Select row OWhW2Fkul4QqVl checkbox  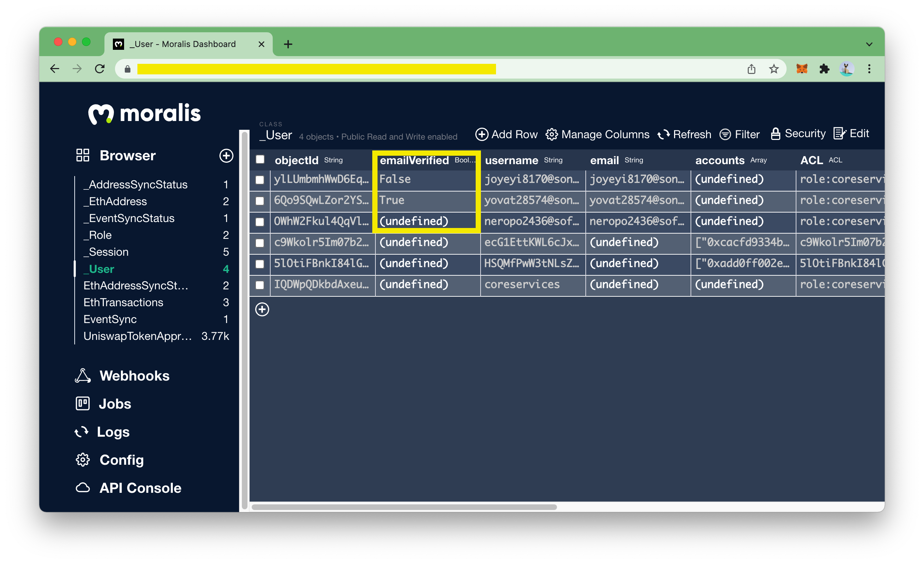pos(259,222)
